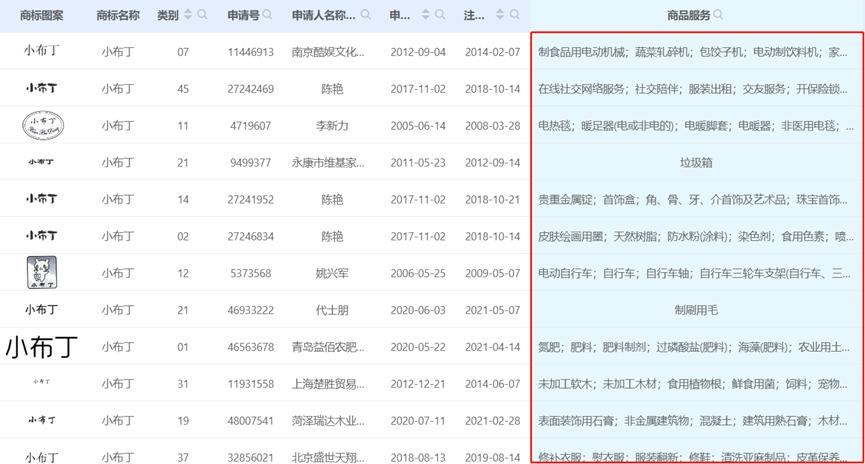The height and width of the screenshot is (464, 865).
Task: Click the date 2014-02-07
Action: click(x=492, y=52)
